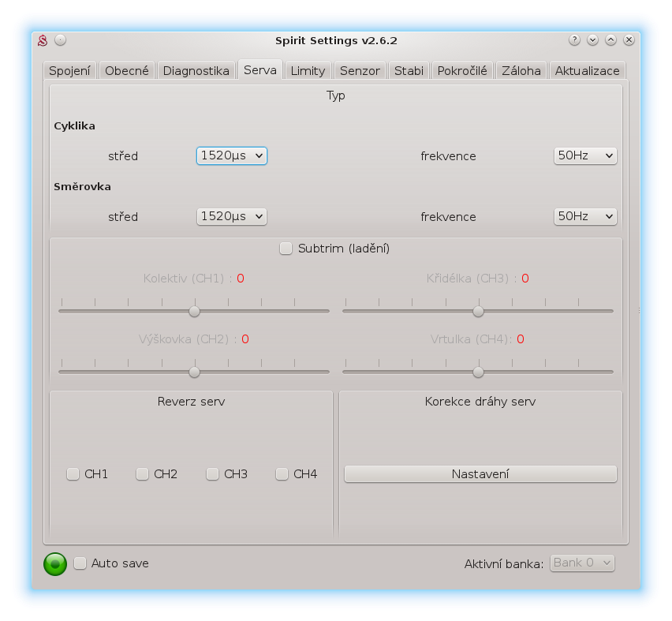Open the Cyklika střed 1520µs dropdown

[x=231, y=156]
